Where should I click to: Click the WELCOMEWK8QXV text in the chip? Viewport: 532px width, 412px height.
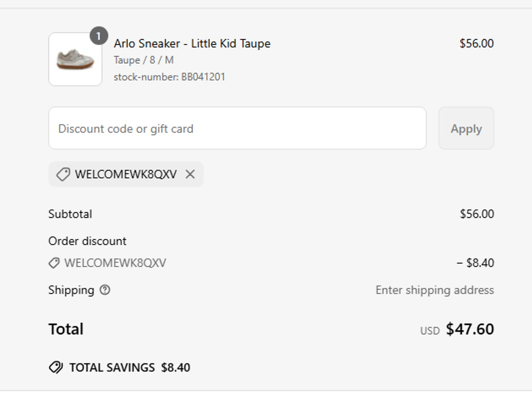[x=126, y=174]
